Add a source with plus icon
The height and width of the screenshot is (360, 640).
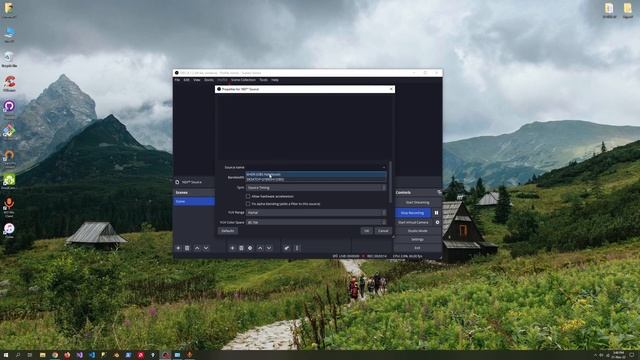pyautogui.click(x=232, y=248)
